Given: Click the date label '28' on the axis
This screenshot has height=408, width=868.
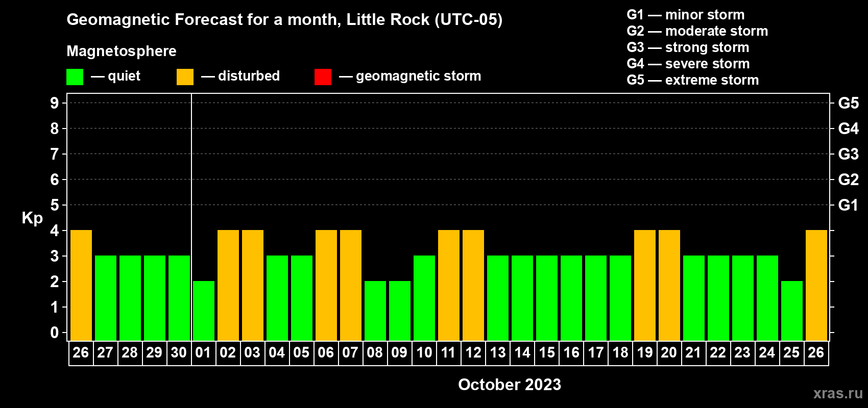Looking at the screenshot, I should coord(130,352).
